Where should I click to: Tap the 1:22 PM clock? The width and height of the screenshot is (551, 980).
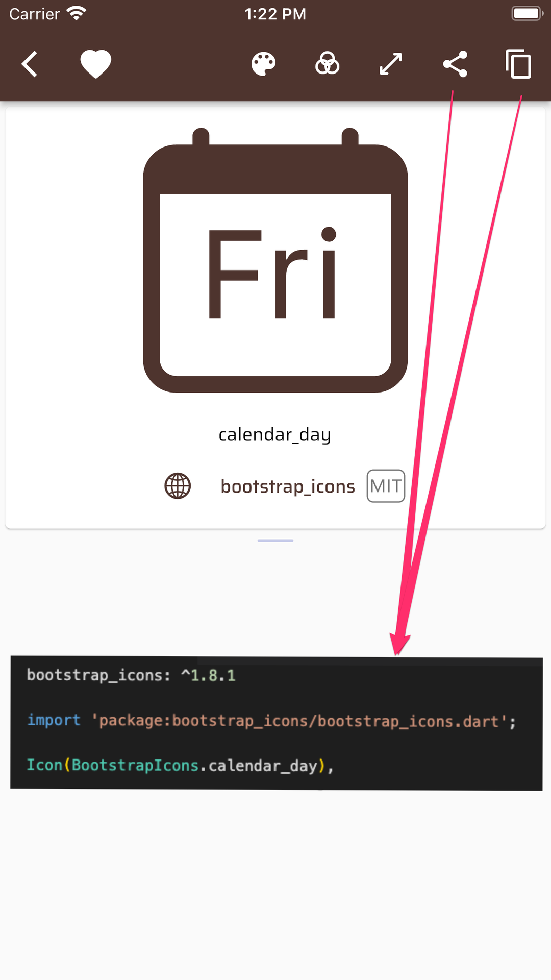tap(275, 14)
